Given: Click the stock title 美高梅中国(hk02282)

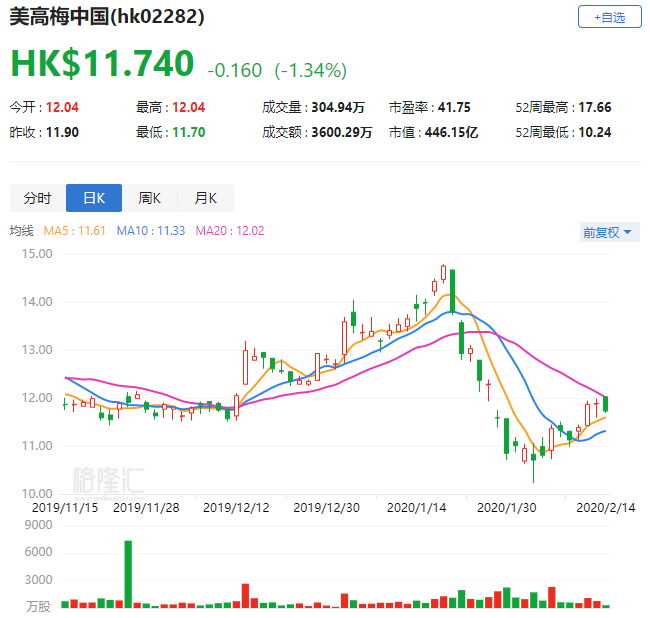Looking at the screenshot, I should pyautogui.click(x=107, y=17).
